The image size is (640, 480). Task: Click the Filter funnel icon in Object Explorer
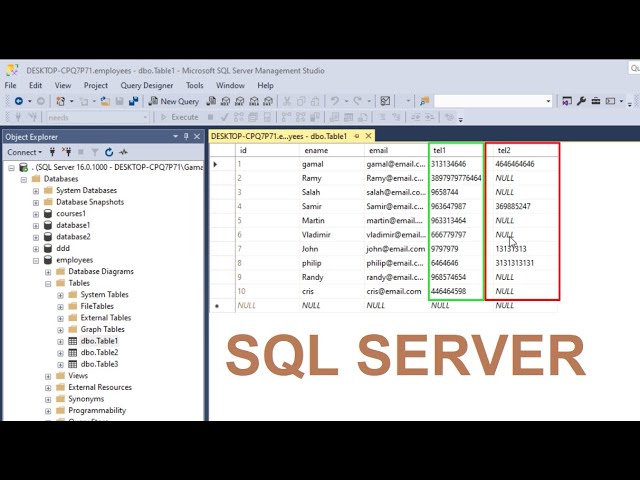(x=95, y=152)
